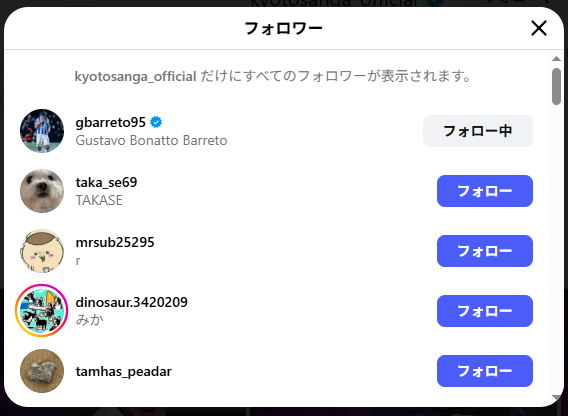Open the gbarreto95 username link

(x=110, y=122)
